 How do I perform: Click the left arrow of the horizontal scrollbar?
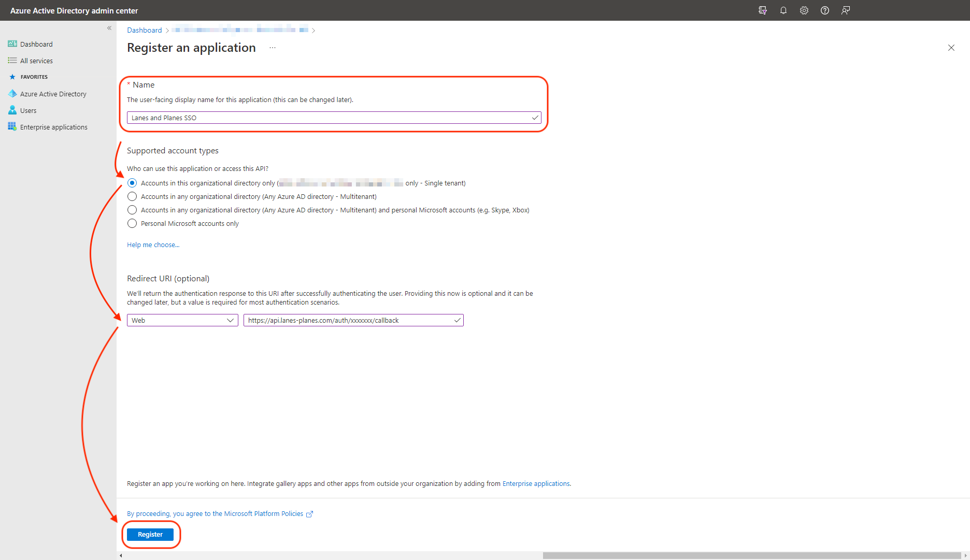click(x=121, y=555)
